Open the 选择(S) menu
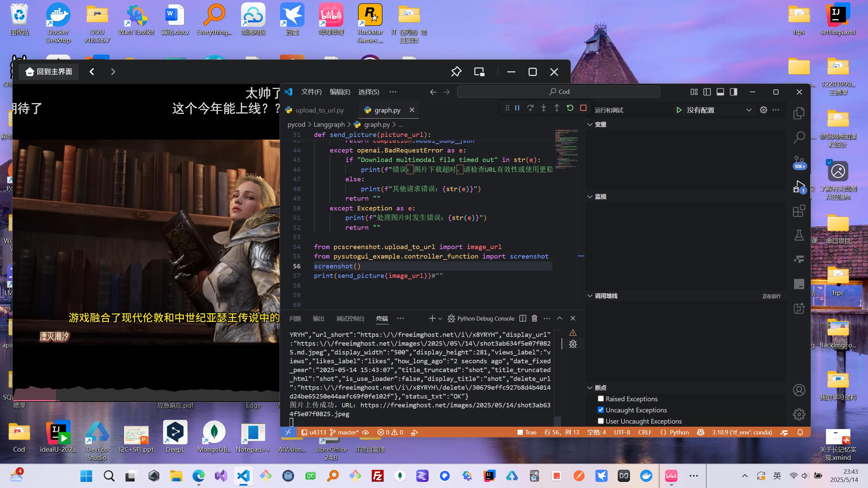 click(x=369, y=92)
